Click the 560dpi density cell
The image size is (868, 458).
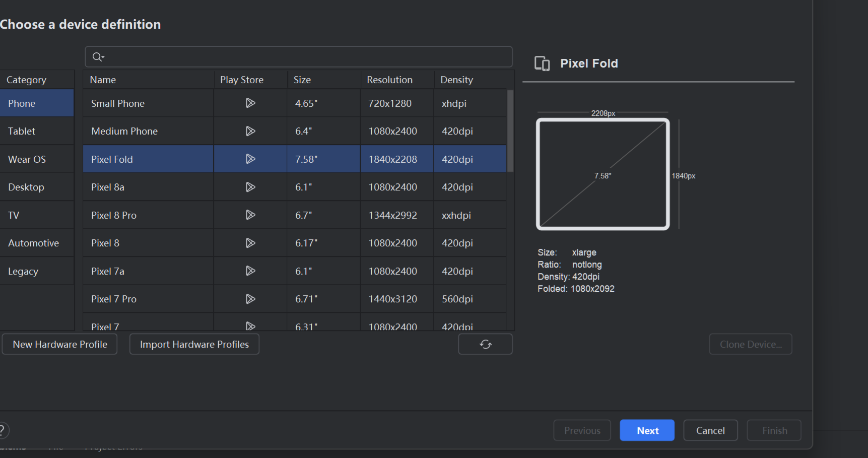point(470,299)
